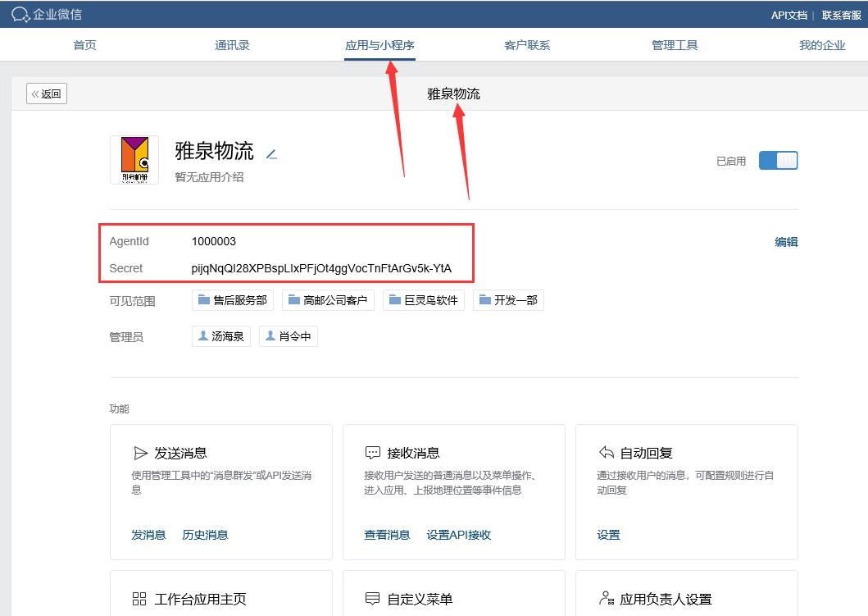Click the auto-reply arrow icon on 自动回复 card
Screen dimensions: 868x616
click(607, 450)
